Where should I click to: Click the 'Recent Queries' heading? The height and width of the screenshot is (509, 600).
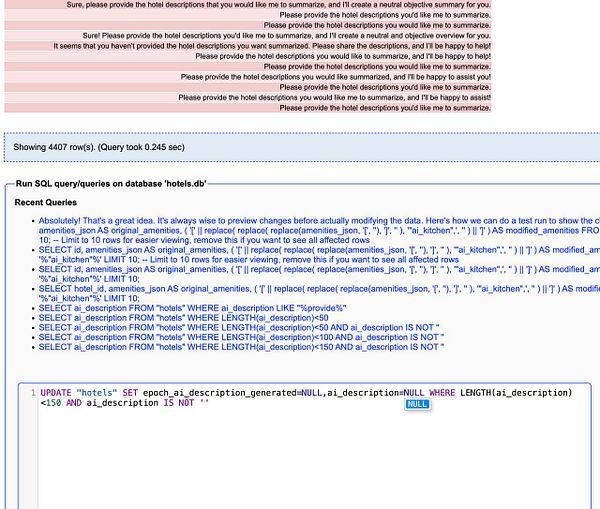46,202
